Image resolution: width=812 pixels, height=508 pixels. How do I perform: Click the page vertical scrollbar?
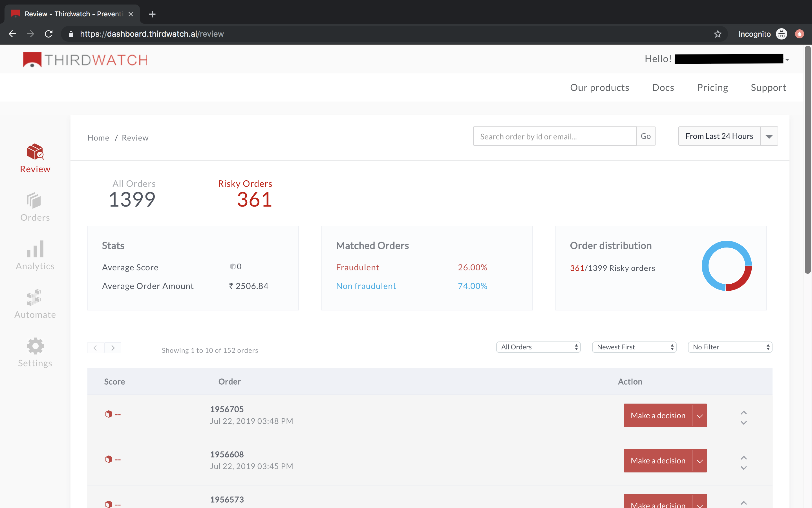(x=808, y=160)
